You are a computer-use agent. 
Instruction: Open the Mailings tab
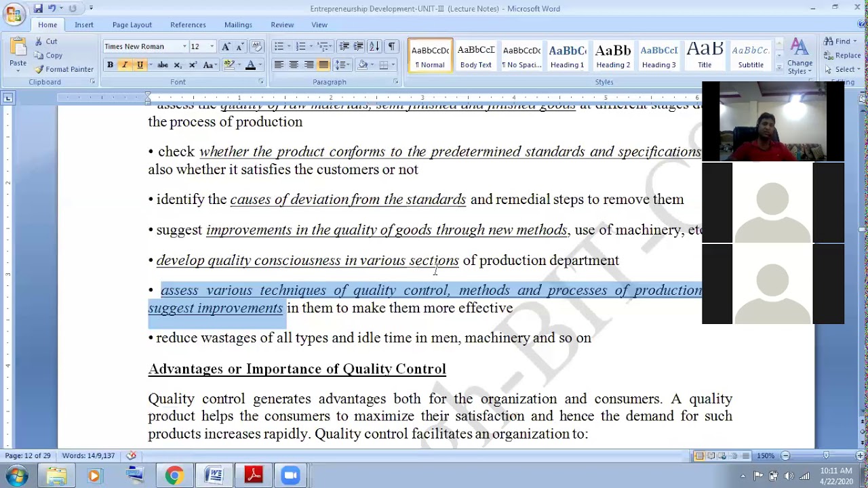238,25
